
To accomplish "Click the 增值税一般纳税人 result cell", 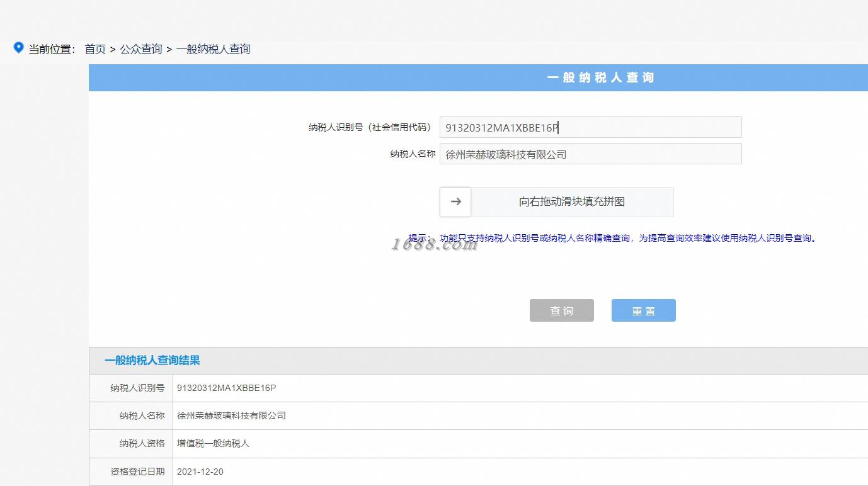I will [x=213, y=443].
